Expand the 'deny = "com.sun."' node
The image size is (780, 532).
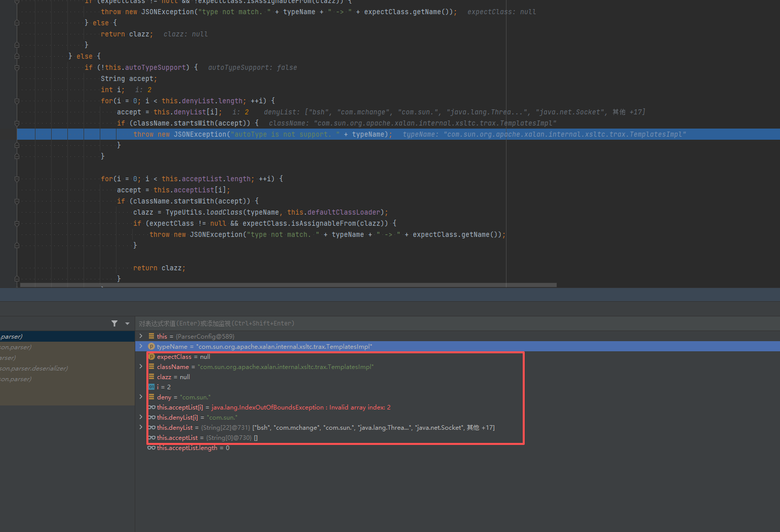pyautogui.click(x=141, y=397)
